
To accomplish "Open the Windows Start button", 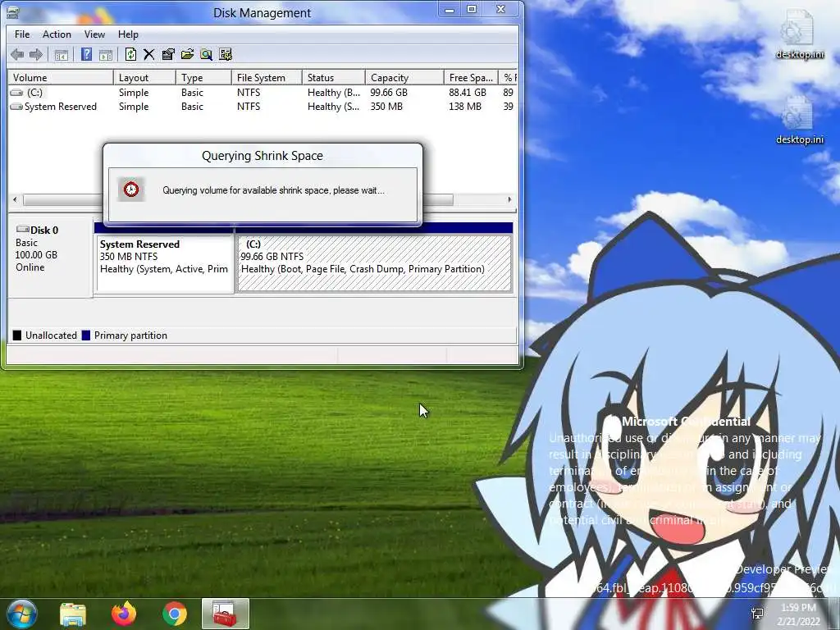I will [x=22, y=614].
